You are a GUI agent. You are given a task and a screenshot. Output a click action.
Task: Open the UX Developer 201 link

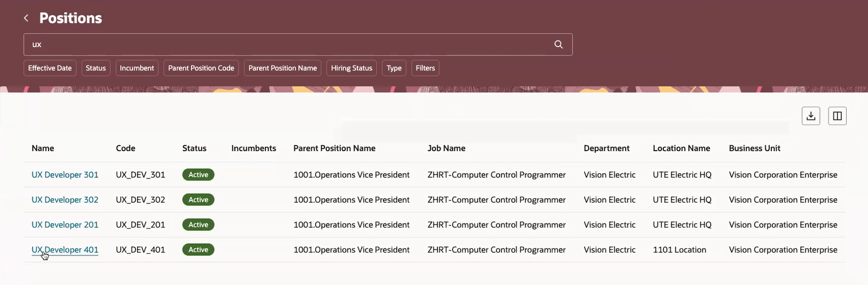(65, 224)
